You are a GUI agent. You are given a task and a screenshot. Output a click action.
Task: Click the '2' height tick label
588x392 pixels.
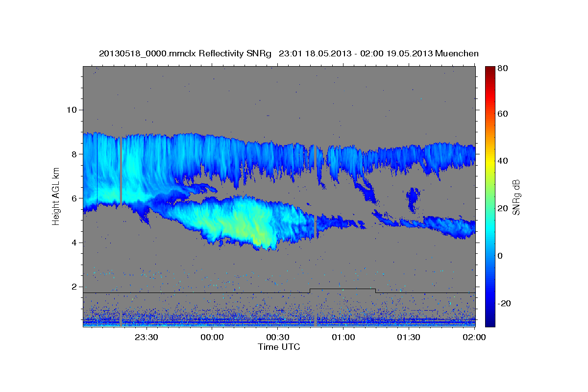coord(74,287)
